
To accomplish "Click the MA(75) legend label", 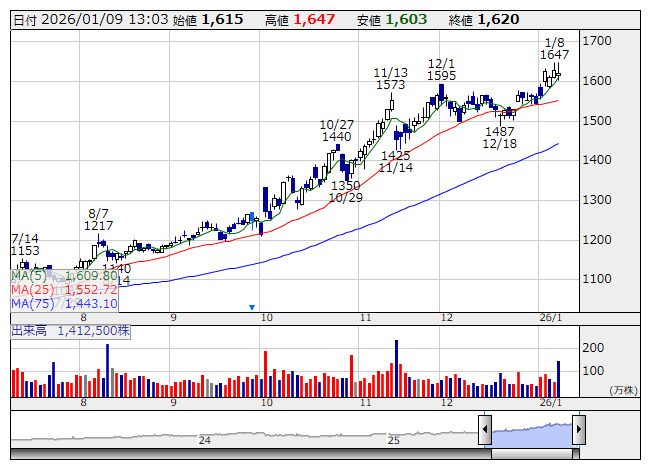I will [32, 303].
